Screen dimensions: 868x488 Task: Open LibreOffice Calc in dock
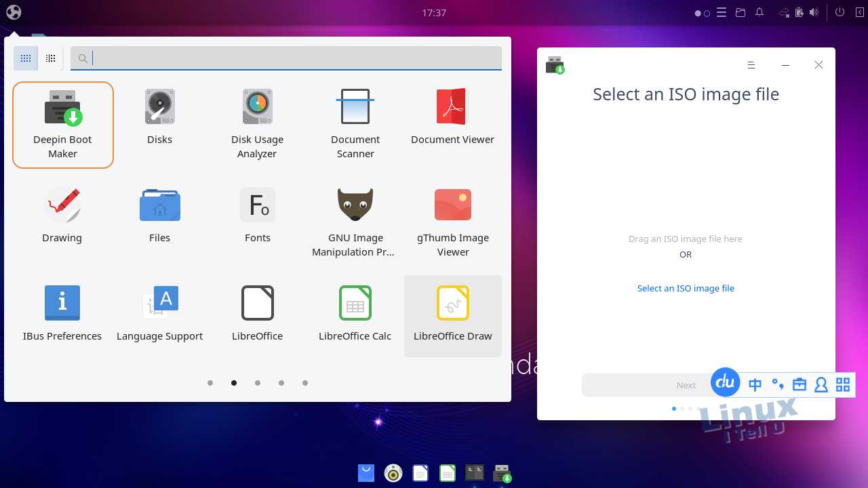click(448, 472)
